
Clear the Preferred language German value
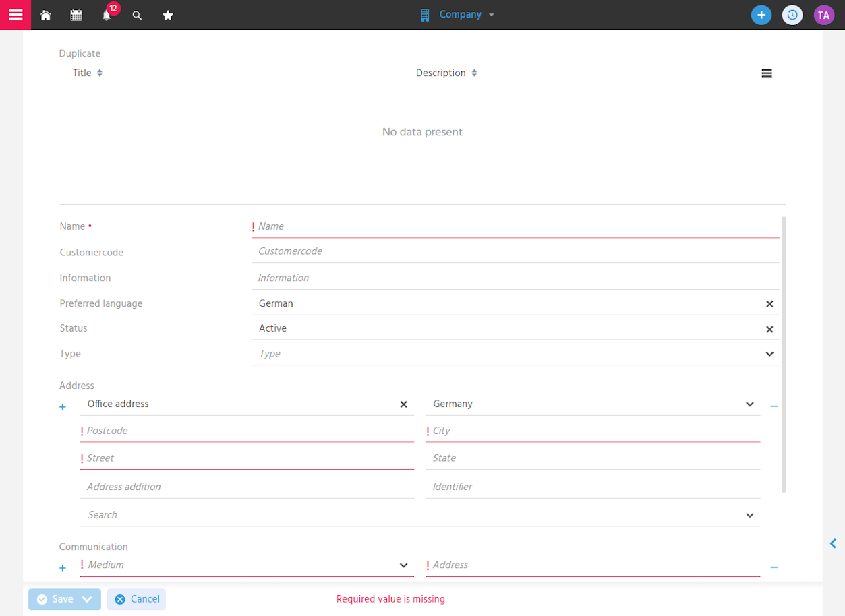(769, 304)
